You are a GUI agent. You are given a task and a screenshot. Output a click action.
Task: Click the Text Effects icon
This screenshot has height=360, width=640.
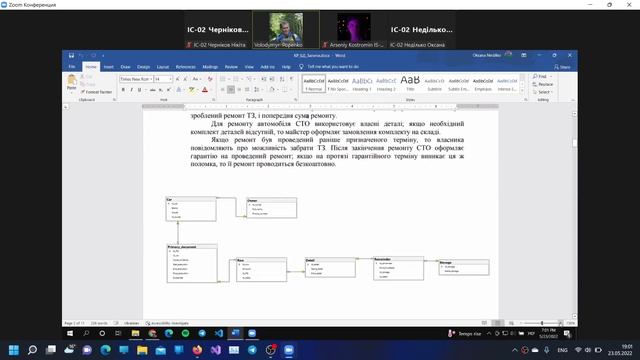[179, 90]
